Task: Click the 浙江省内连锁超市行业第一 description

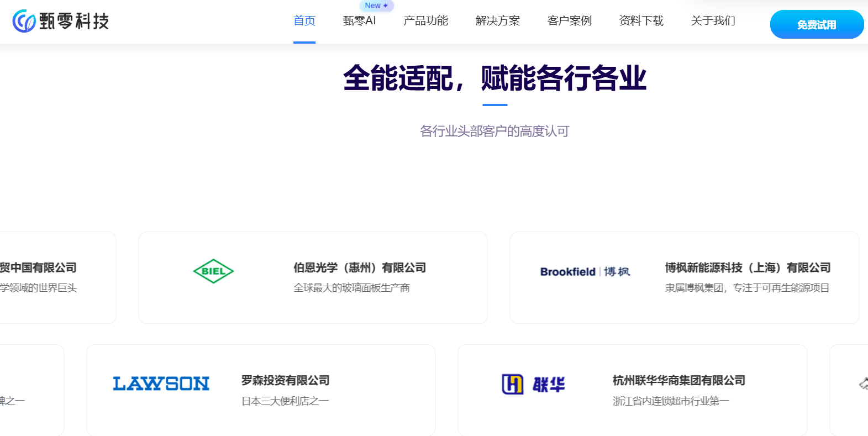Action: pyautogui.click(x=671, y=401)
